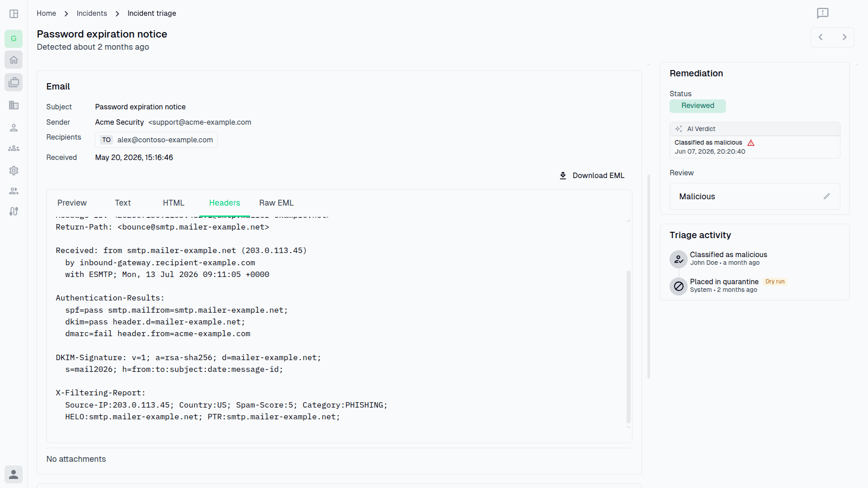Click the Download EML button label
This screenshot has width=868, height=488.
598,175
